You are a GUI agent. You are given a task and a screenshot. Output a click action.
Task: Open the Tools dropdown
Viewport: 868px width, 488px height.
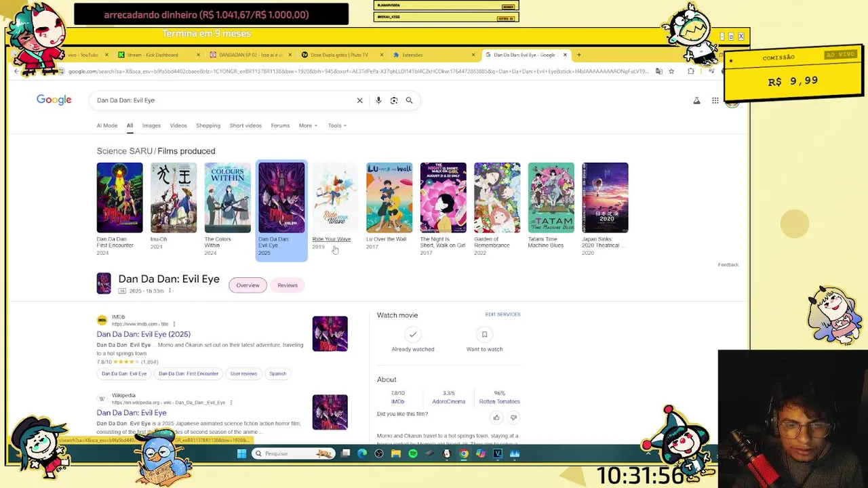337,125
